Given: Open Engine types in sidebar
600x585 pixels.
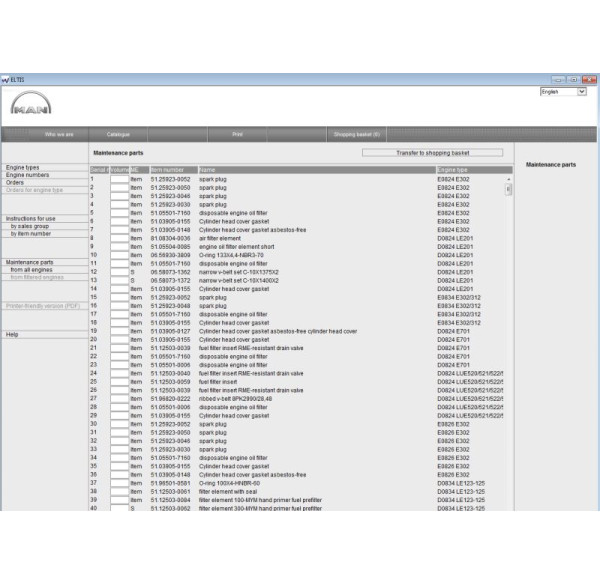Looking at the screenshot, I should 24,167.
